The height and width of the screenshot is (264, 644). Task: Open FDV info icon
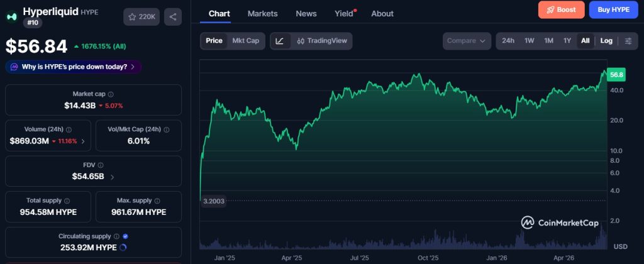(101, 165)
